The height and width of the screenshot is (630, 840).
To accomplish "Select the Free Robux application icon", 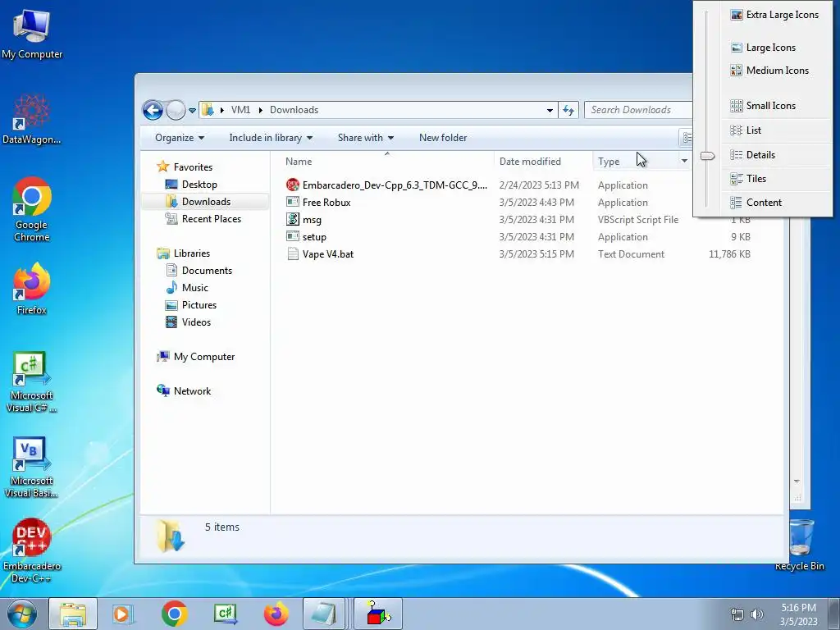I will (293, 203).
